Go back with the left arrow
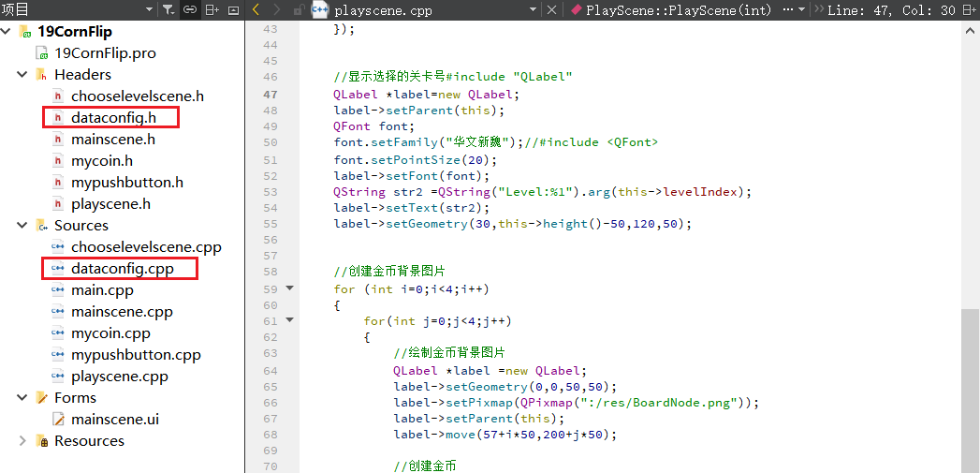Viewport: 980px width, 473px height. pos(256,10)
